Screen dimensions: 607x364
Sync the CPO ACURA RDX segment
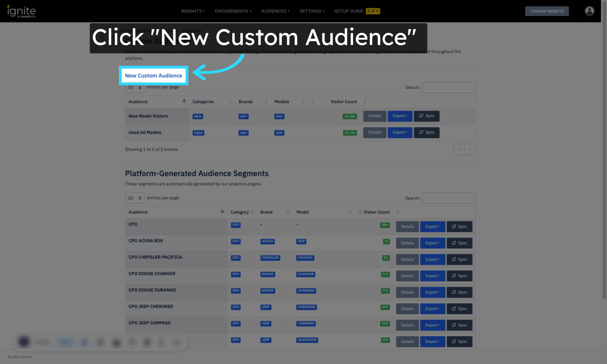[x=459, y=243]
